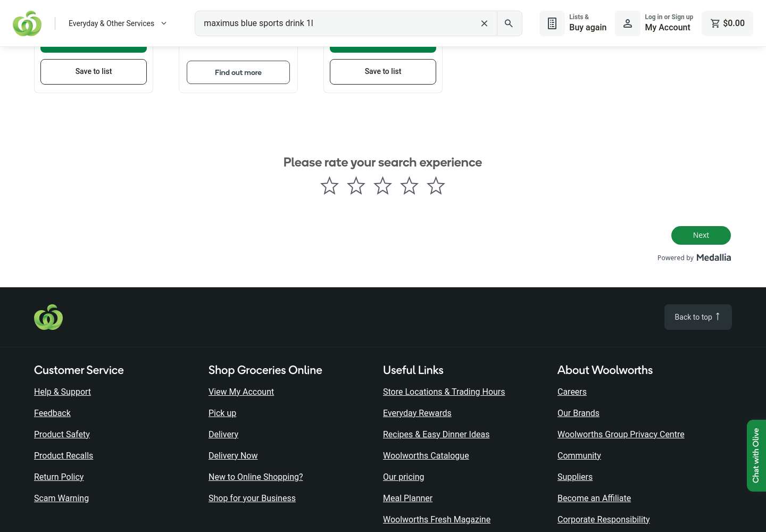Viewport: 766px width, 532px height.
Task: Open the Pick up link
Action: pos(222,413)
